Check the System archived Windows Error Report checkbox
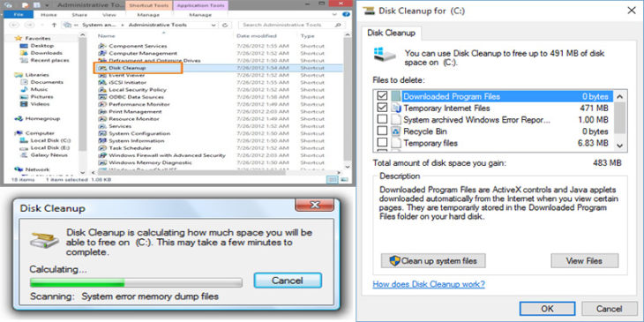 coord(382,119)
